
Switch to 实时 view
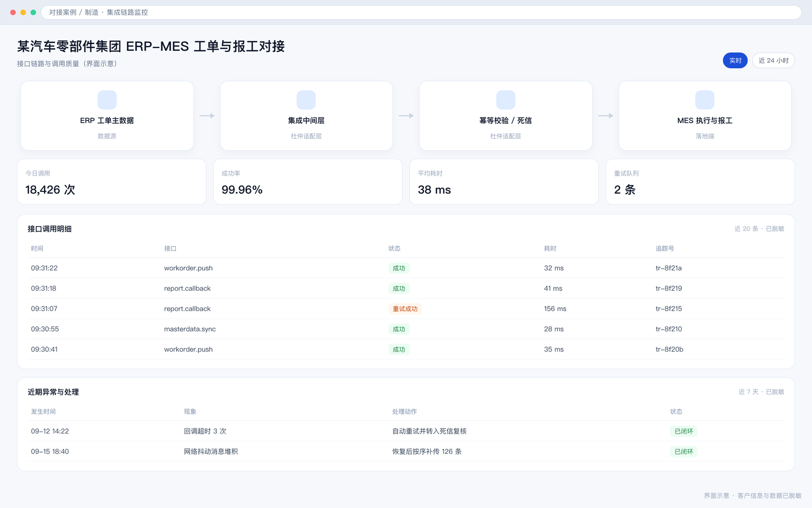tap(735, 60)
